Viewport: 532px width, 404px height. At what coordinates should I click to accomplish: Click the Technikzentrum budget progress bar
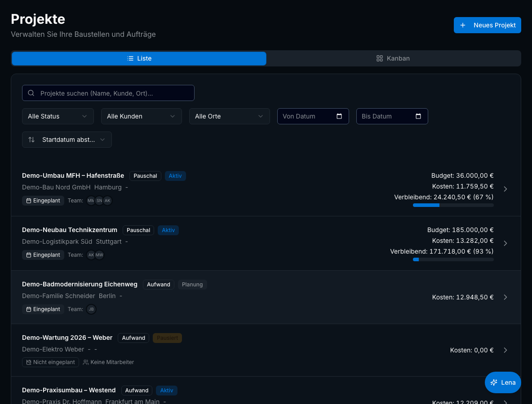pos(453,259)
